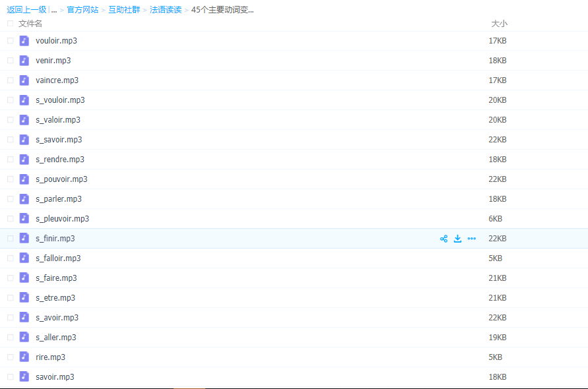
Task: Click the music icon for s_pouvoir.mp3
Action: [x=24, y=179]
